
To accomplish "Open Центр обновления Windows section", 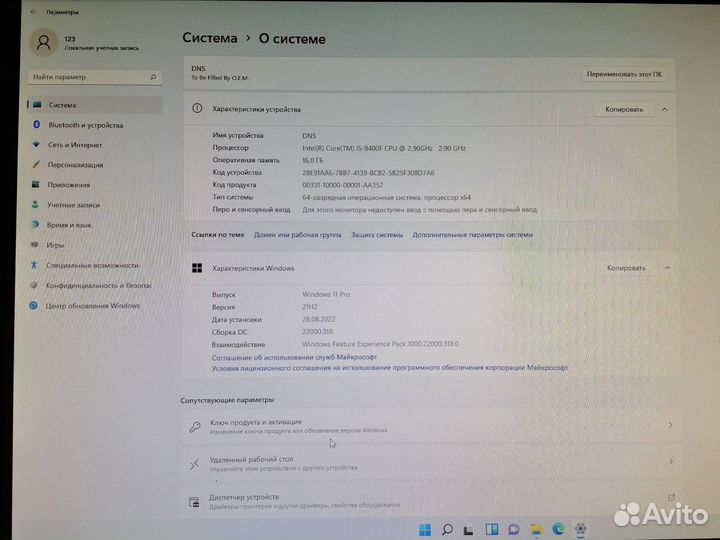I will pos(95,306).
